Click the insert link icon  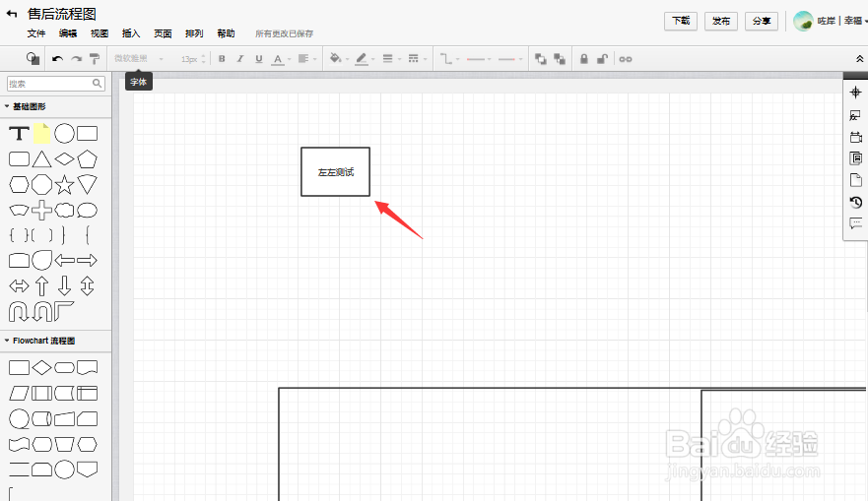tap(626, 59)
